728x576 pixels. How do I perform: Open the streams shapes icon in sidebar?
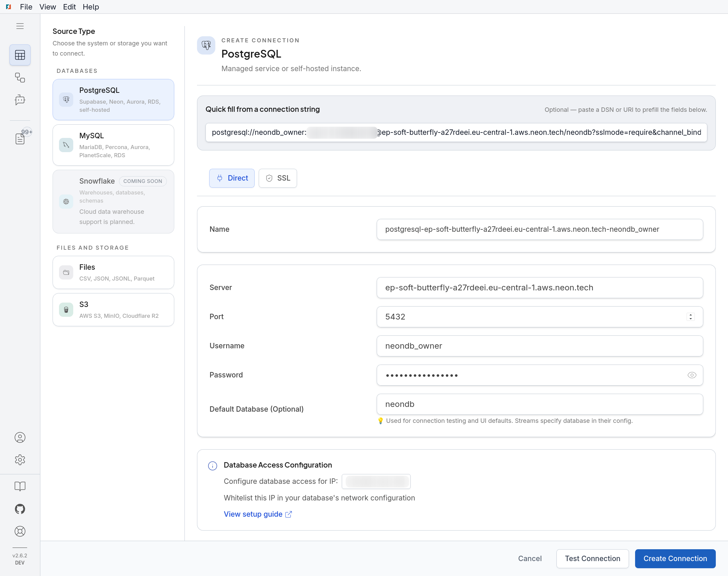(20, 78)
